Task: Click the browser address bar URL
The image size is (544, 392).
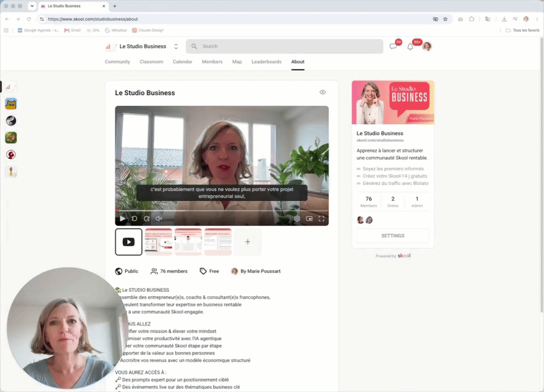Action: tap(93, 19)
